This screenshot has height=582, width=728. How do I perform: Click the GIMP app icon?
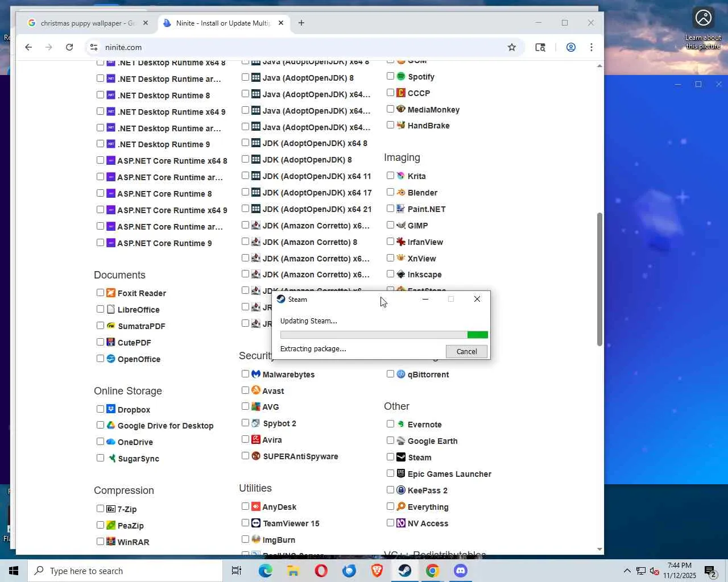click(x=401, y=225)
